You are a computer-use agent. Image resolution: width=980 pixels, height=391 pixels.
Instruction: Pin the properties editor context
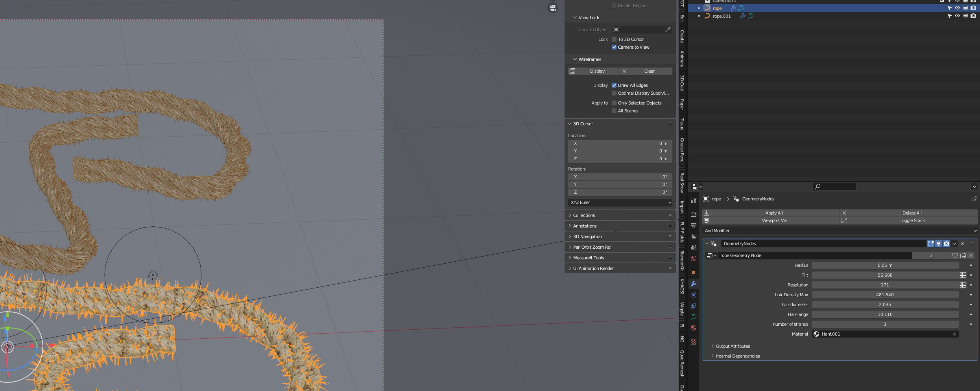(974, 199)
